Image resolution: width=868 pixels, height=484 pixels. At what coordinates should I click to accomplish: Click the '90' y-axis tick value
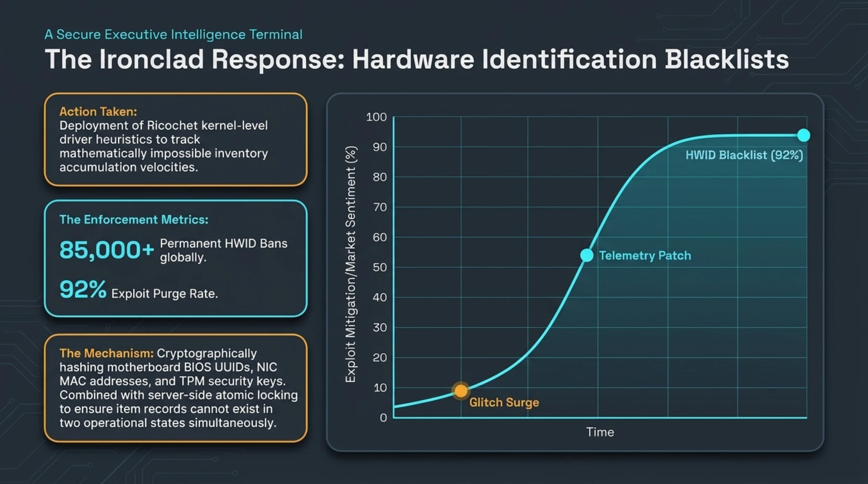click(380, 147)
